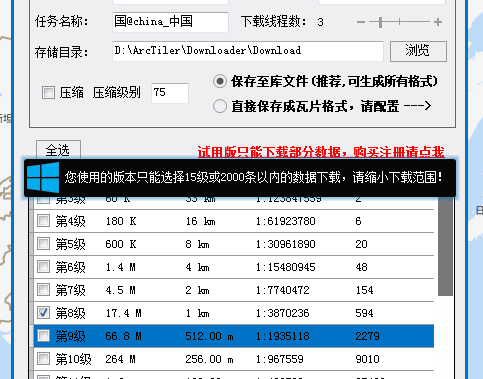Click the 8 km resolution cell

pos(197,244)
